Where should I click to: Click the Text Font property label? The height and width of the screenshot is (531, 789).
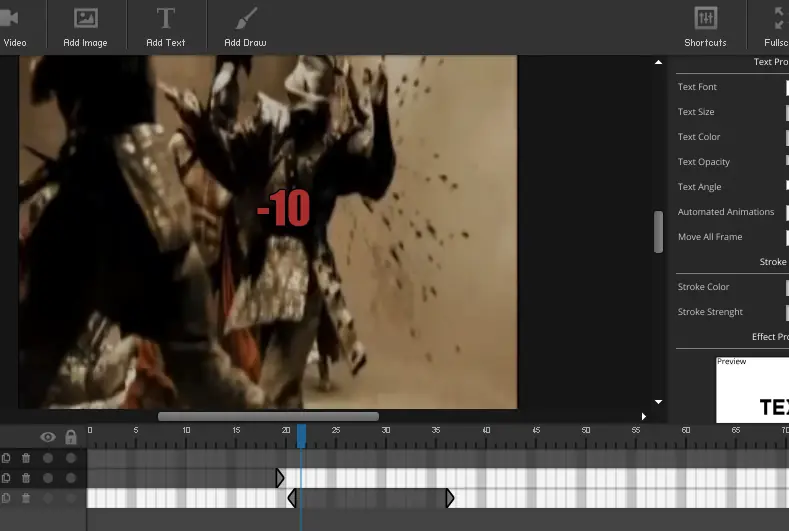(x=697, y=87)
